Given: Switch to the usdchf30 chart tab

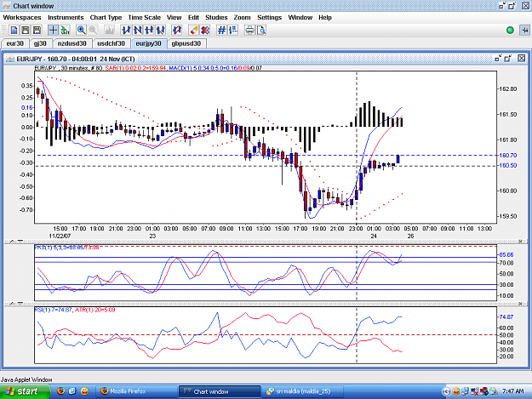Looking at the screenshot, I should (111, 43).
